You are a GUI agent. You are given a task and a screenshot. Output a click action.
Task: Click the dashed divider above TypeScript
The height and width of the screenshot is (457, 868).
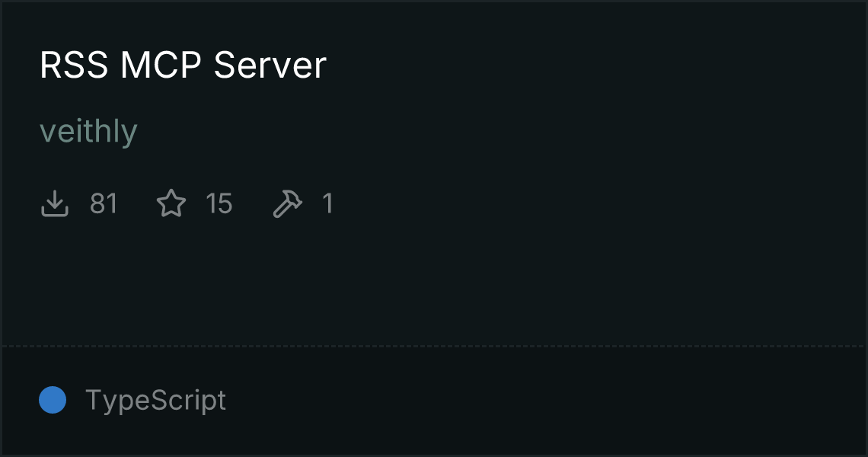pyautogui.click(x=433, y=347)
